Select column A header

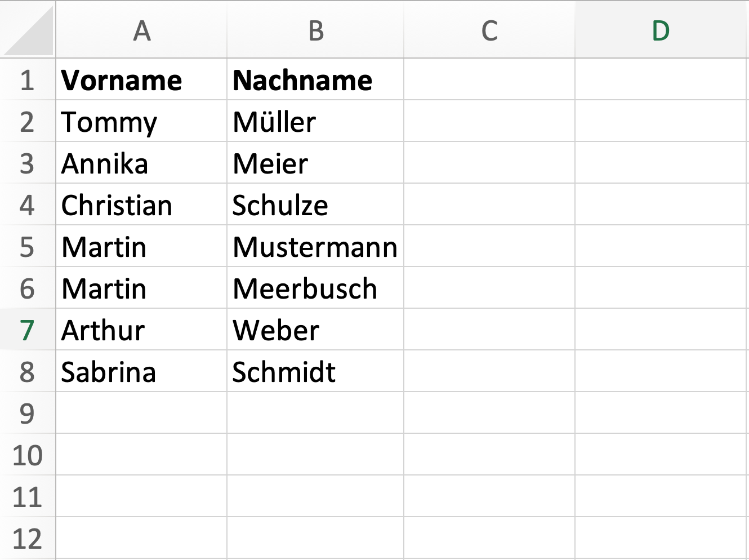pyautogui.click(x=142, y=30)
